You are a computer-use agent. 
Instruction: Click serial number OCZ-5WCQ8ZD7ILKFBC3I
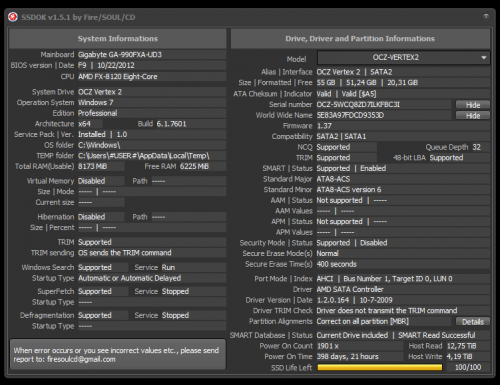pos(358,105)
